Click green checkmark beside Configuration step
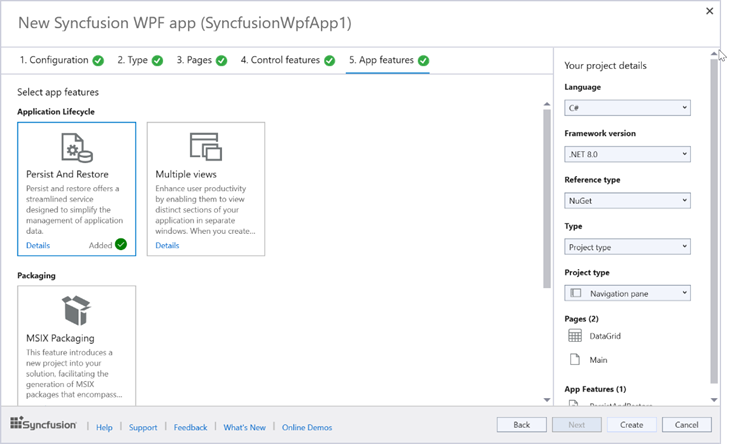The image size is (740, 444). 98,60
